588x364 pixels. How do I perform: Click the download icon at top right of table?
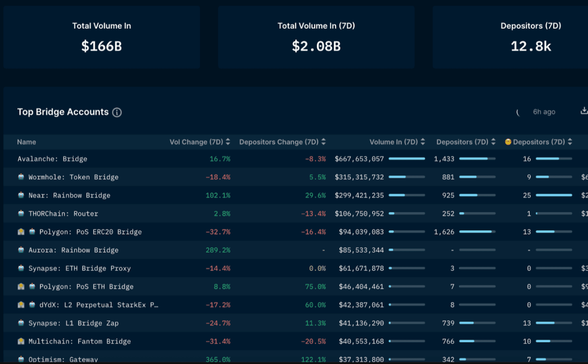tap(584, 111)
